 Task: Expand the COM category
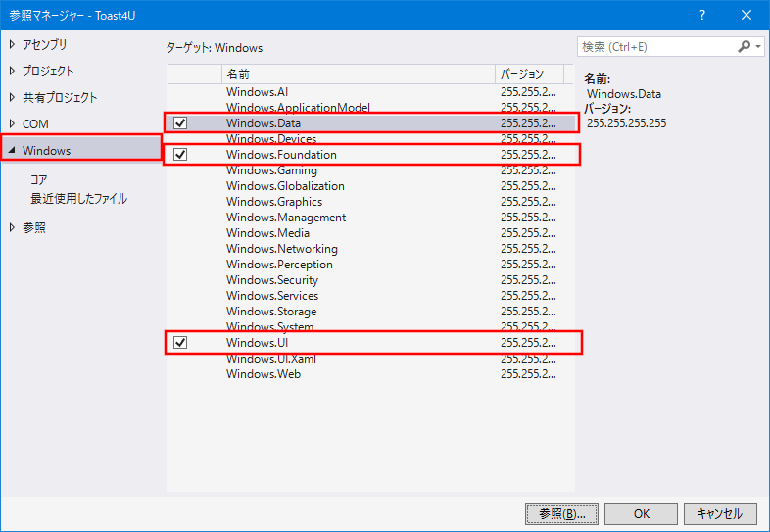point(12,123)
